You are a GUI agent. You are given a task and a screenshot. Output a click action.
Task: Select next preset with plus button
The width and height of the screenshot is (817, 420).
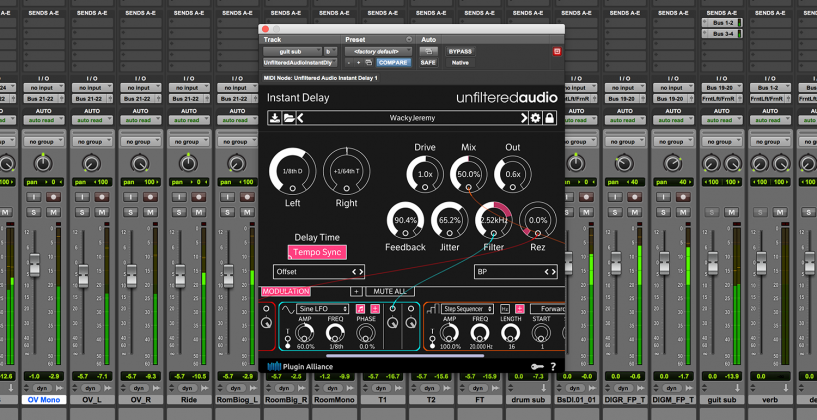click(x=358, y=63)
